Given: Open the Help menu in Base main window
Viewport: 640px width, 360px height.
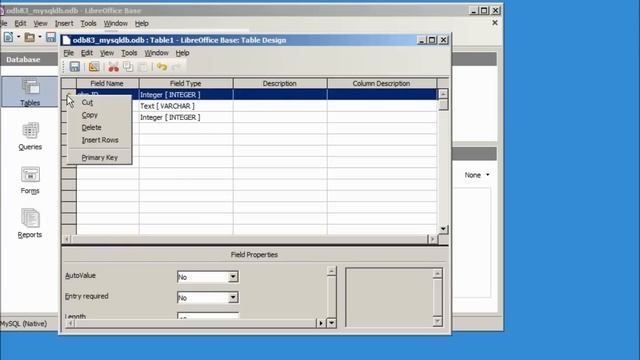Looking at the screenshot, I should (142, 24).
